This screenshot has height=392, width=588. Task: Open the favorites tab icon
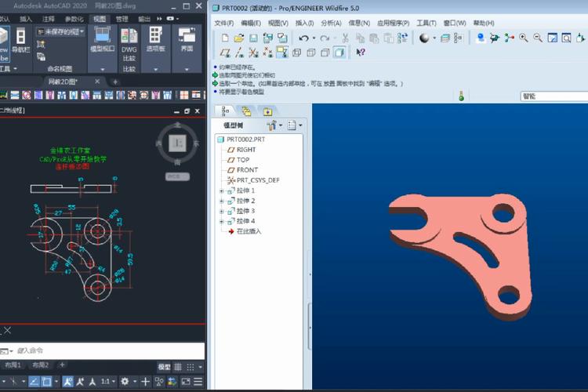coord(267,111)
